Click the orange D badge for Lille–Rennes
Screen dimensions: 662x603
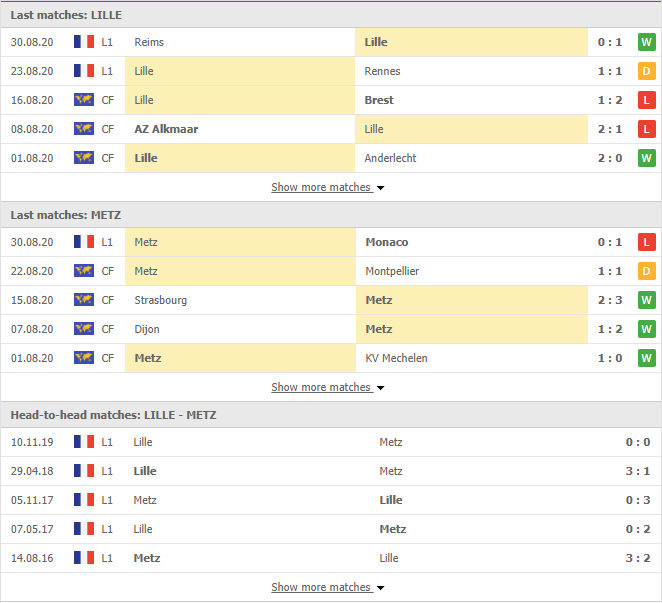coord(646,71)
